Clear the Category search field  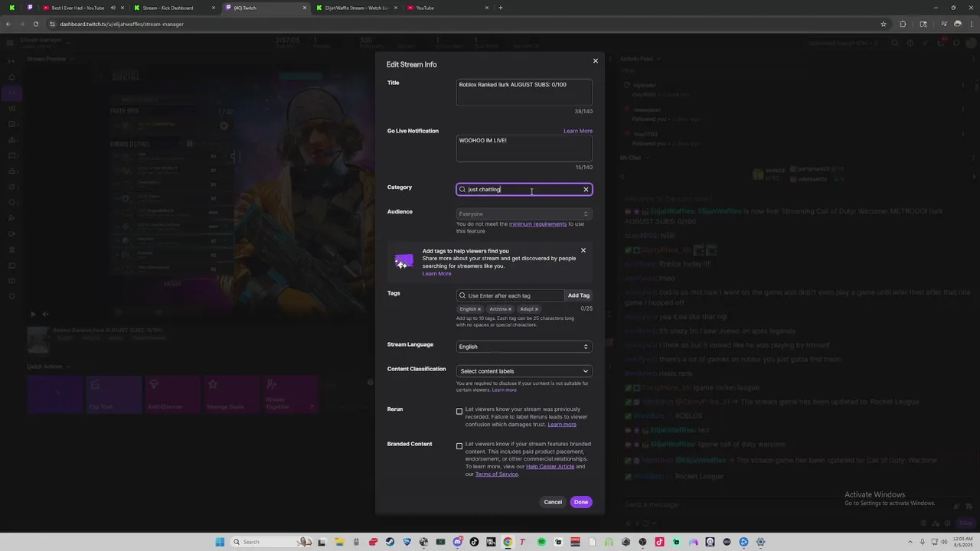pos(586,190)
